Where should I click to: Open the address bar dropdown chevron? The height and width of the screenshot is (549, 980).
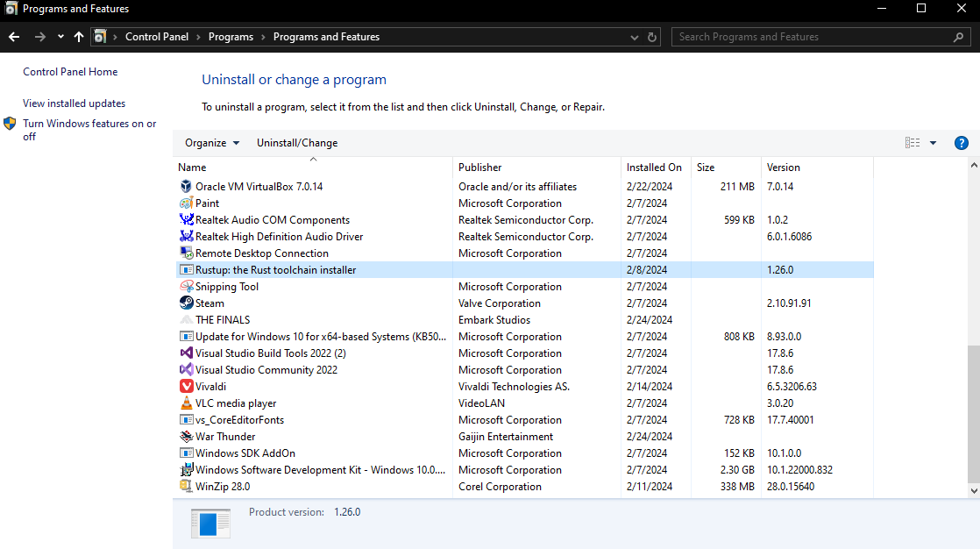click(634, 36)
